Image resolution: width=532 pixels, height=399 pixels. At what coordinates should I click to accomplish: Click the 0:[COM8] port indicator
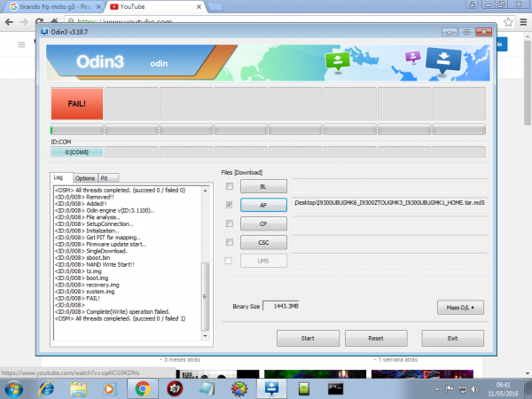[77, 153]
